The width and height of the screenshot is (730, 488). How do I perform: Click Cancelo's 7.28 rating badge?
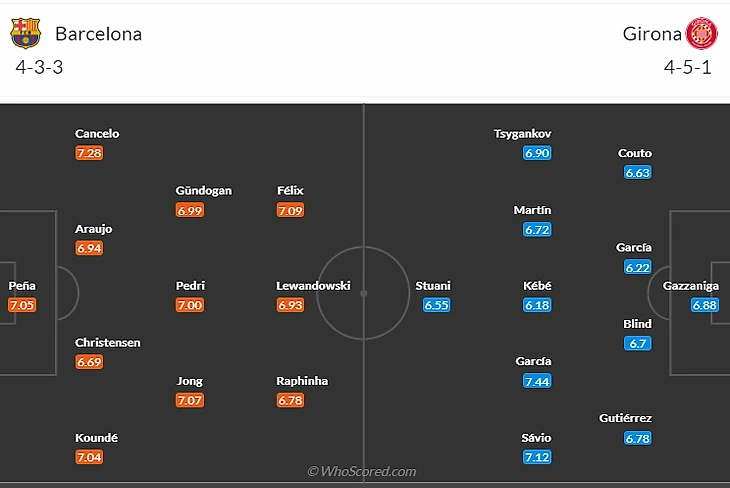tap(89, 154)
